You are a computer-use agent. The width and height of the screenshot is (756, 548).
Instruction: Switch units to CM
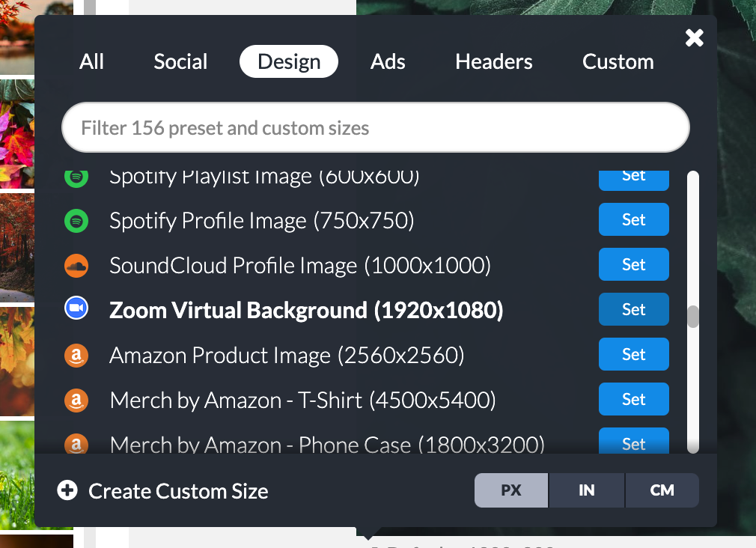tap(662, 490)
